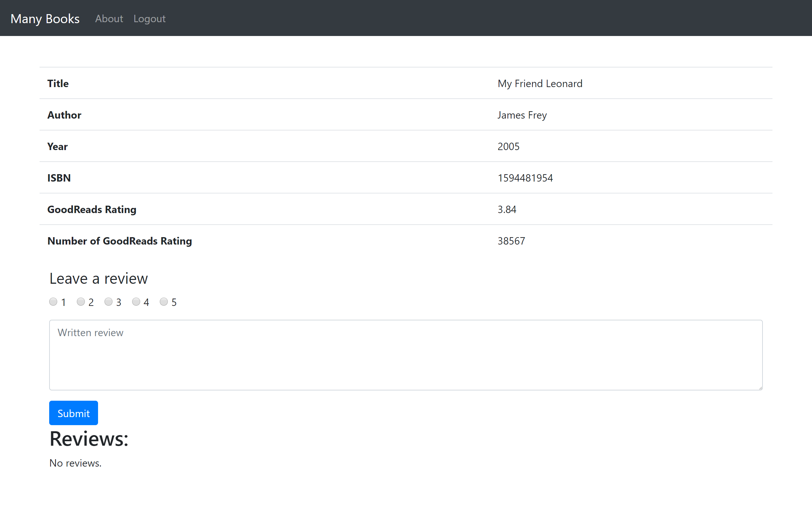
Task: Open the Many Books home link
Action: pyautogui.click(x=45, y=18)
